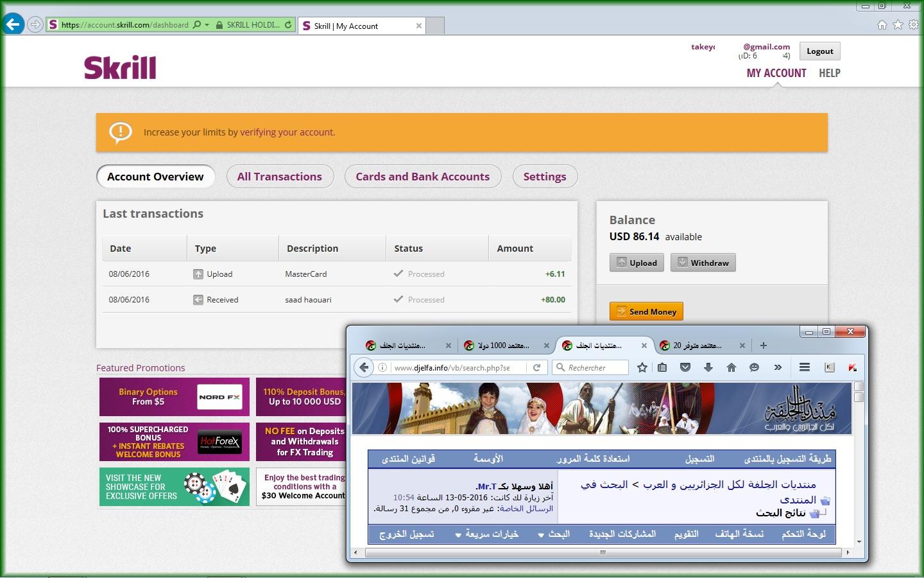Click the search magnifier in IE address bar
Viewport: 924px width, 578px height.
pos(196,25)
